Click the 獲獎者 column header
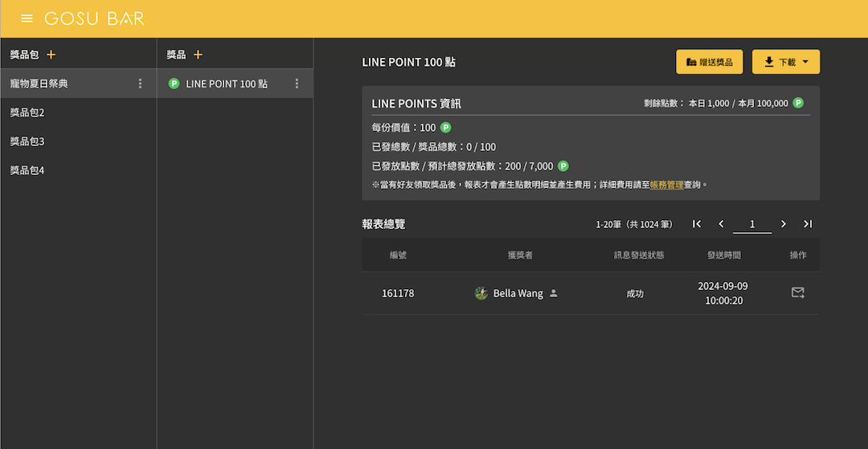This screenshot has width=868, height=449. point(520,255)
